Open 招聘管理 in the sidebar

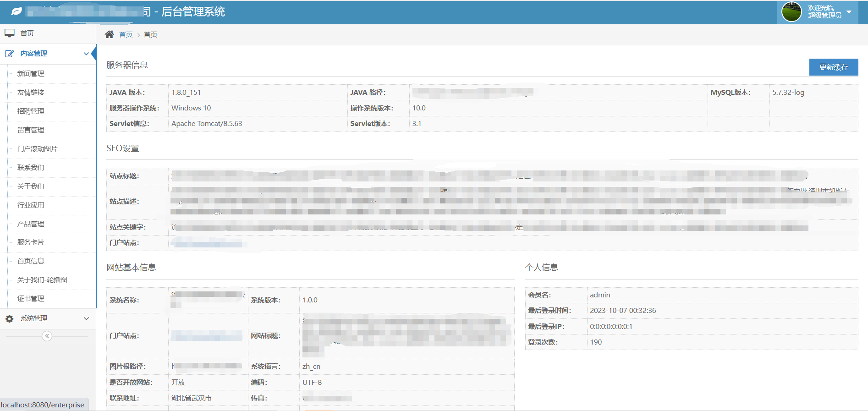(x=31, y=111)
